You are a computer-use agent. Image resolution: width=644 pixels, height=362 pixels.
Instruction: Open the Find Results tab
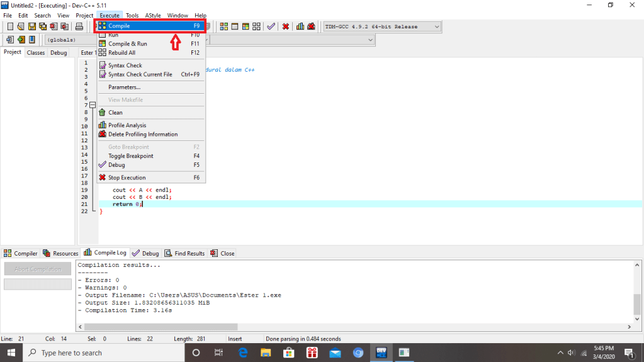pyautogui.click(x=184, y=253)
